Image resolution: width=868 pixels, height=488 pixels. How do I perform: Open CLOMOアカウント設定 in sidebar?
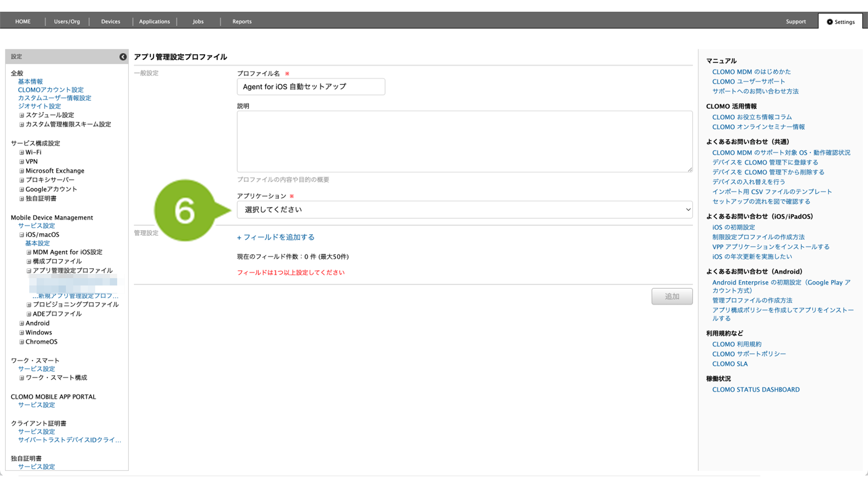pyautogui.click(x=51, y=90)
